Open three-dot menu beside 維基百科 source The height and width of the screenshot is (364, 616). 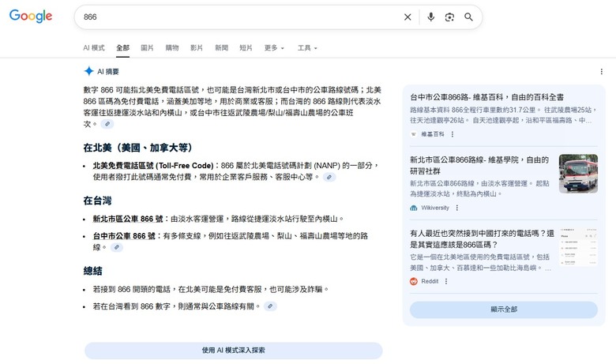point(453,134)
